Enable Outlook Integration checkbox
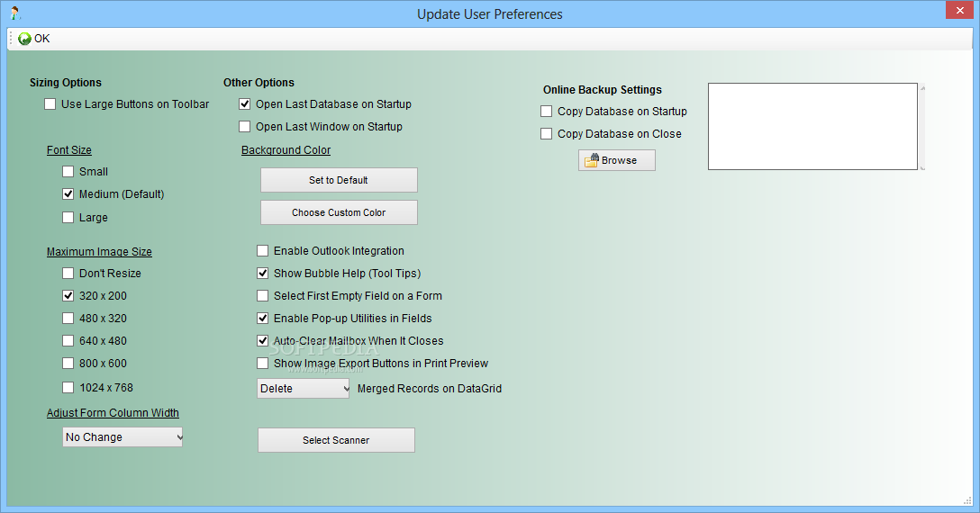Image resolution: width=980 pixels, height=513 pixels. pyautogui.click(x=262, y=250)
